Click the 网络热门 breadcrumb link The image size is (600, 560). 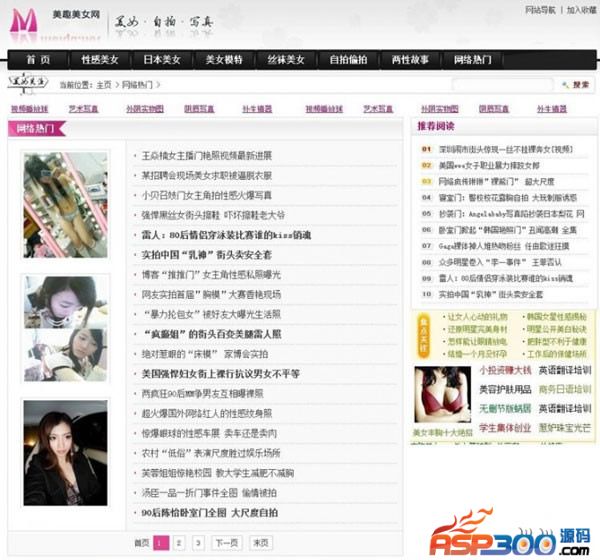pyautogui.click(x=137, y=85)
